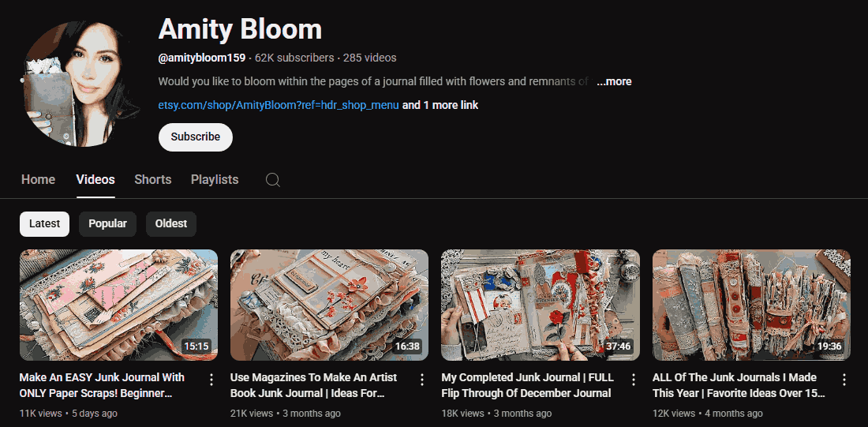The height and width of the screenshot is (427, 868).
Task: Select the Oldest sort filter chip
Action: pyautogui.click(x=171, y=224)
